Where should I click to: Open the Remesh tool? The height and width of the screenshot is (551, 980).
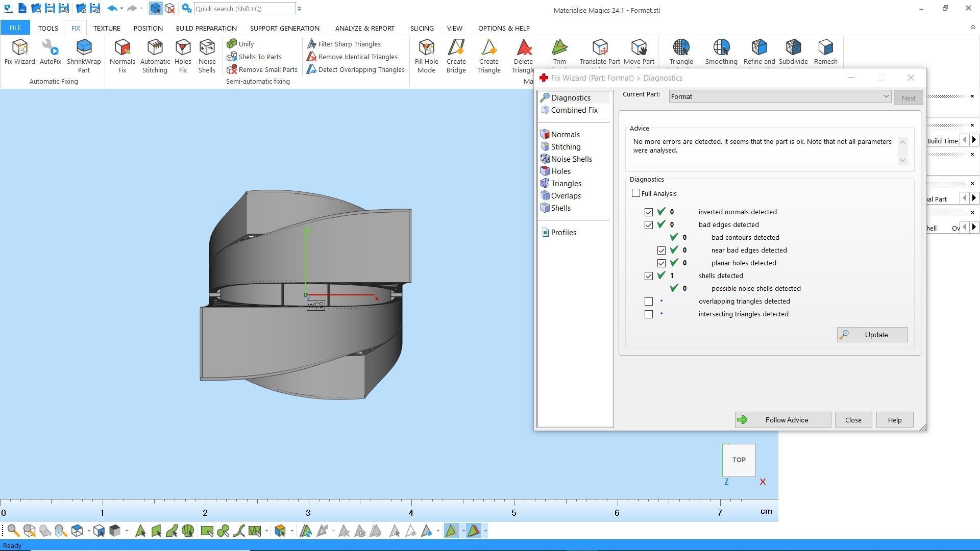825,53
